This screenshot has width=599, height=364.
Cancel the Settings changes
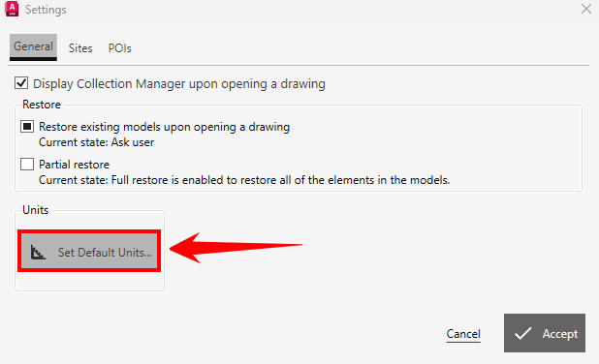click(463, 334)
